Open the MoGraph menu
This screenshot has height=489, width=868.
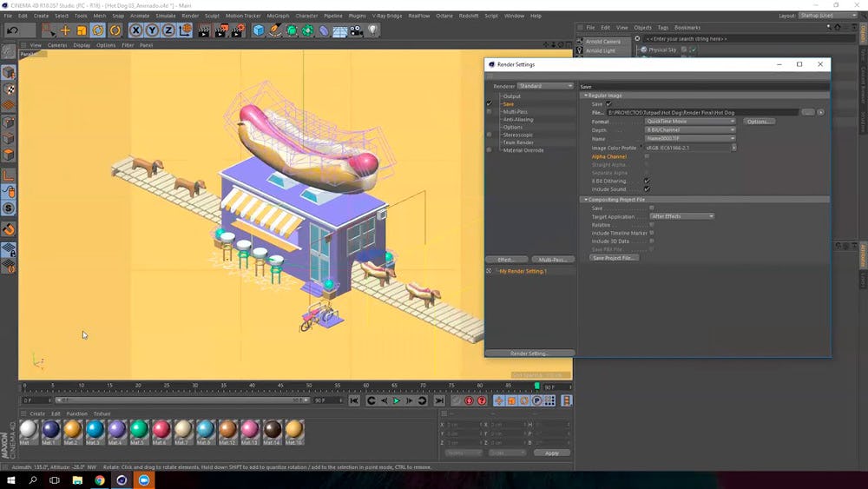278,16
